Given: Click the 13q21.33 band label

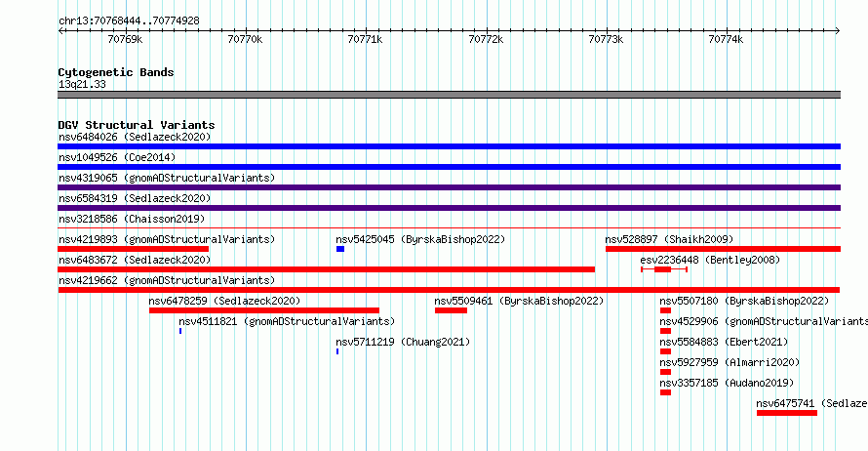Looking at the screenshot, I should pyautogui.click(x=82, y=84).
